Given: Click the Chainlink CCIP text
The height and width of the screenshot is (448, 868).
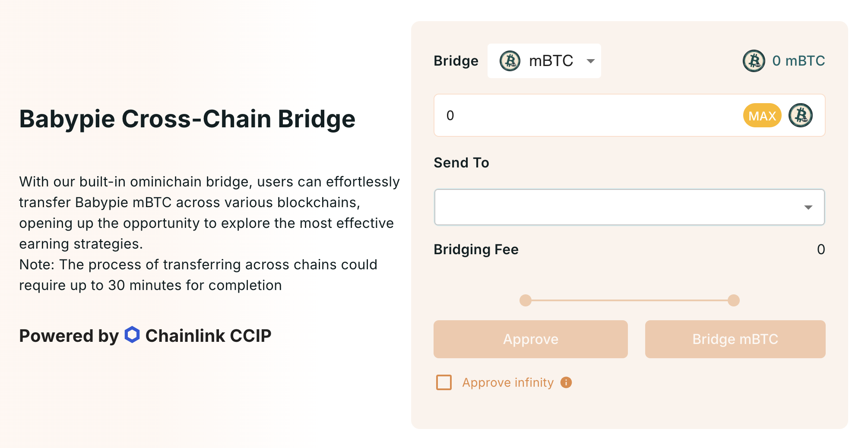Looking at the screenshot, I should coord(208,336).
